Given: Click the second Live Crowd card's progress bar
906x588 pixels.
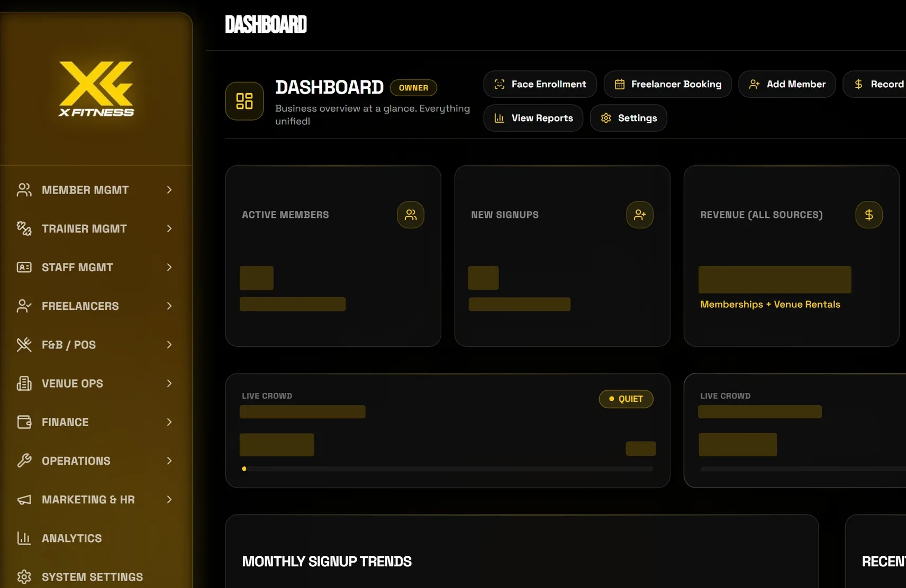Looking at the screenshot, I should pyautogui.click(x=803, y=469).
